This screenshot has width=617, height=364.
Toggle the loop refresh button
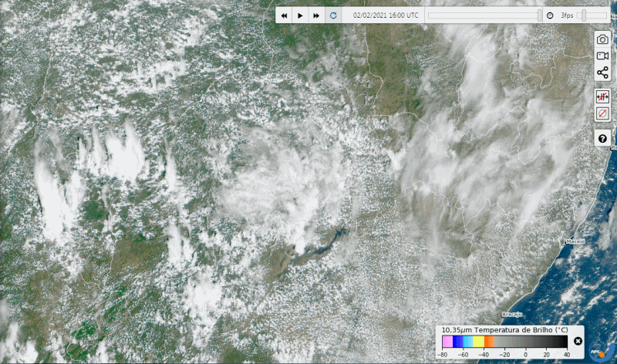[x=333, y=15]
